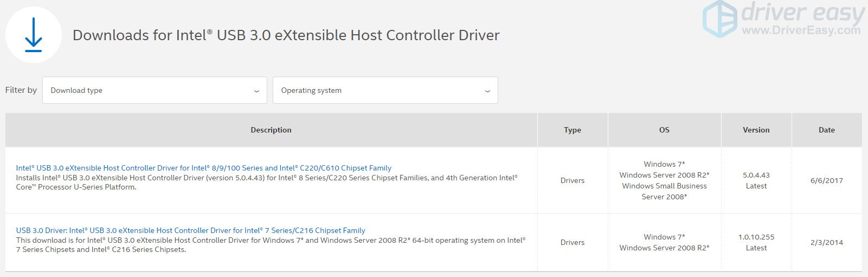Click the Description column header
This screenshot has width=868, height=277.
[x=271, y=130]
